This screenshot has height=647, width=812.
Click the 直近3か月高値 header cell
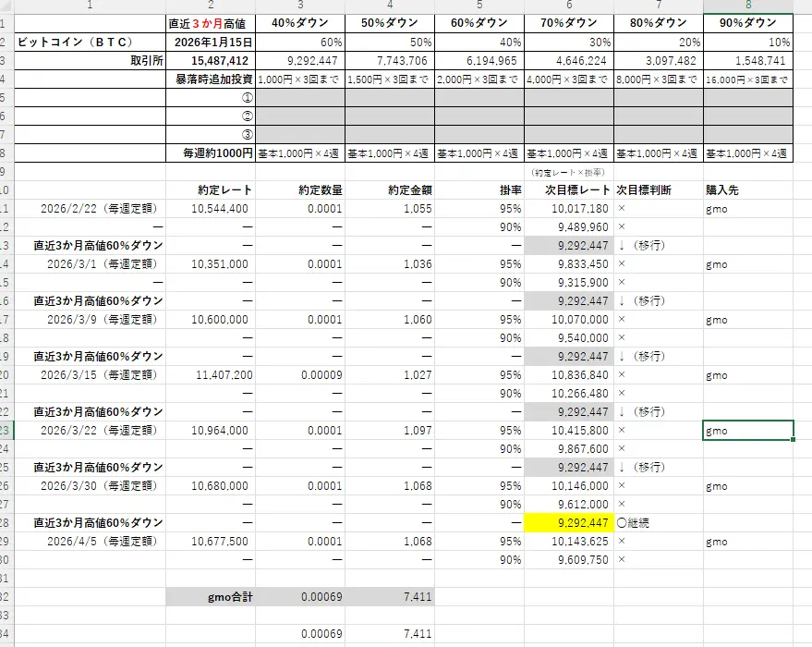click(211, 21)
